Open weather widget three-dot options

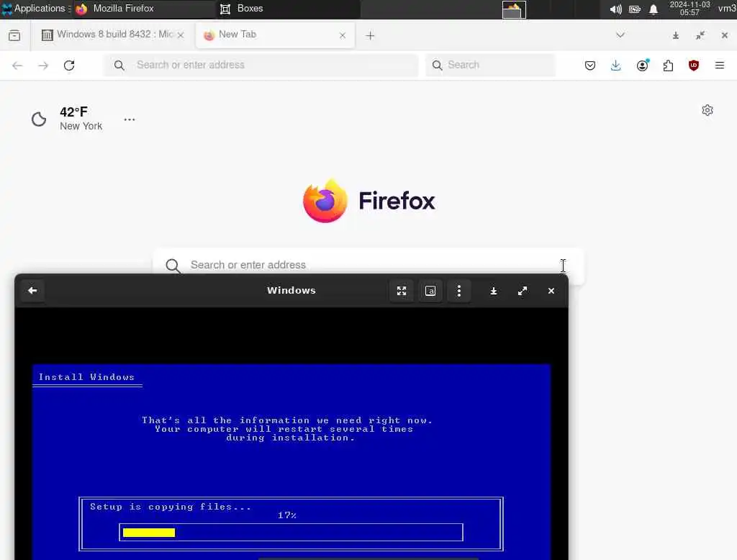(130, 119)
